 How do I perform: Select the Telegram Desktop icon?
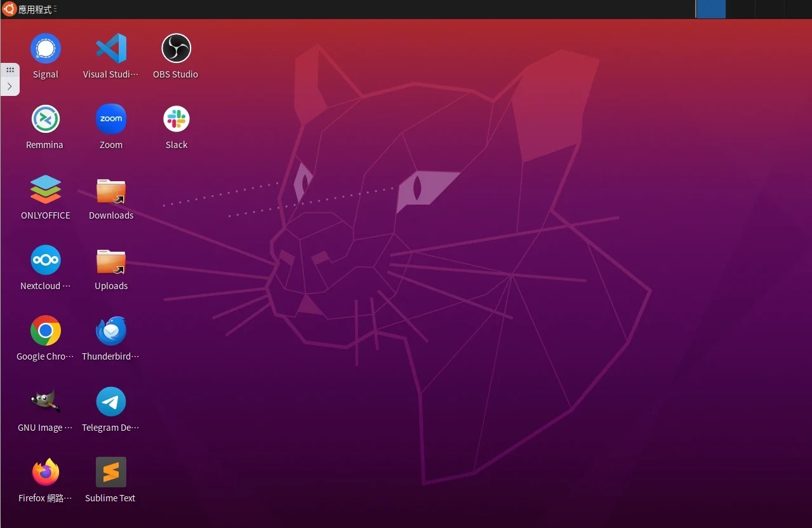tap(110, 402)
